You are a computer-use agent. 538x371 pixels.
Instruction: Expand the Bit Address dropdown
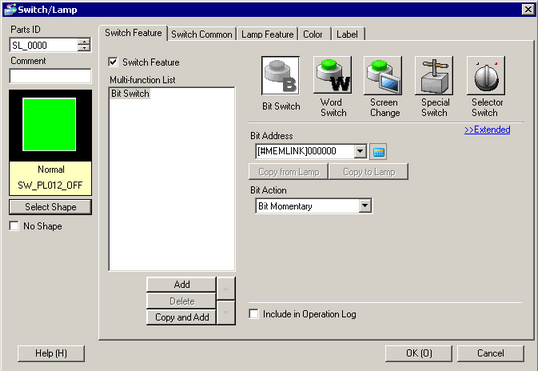pos(360,151)
